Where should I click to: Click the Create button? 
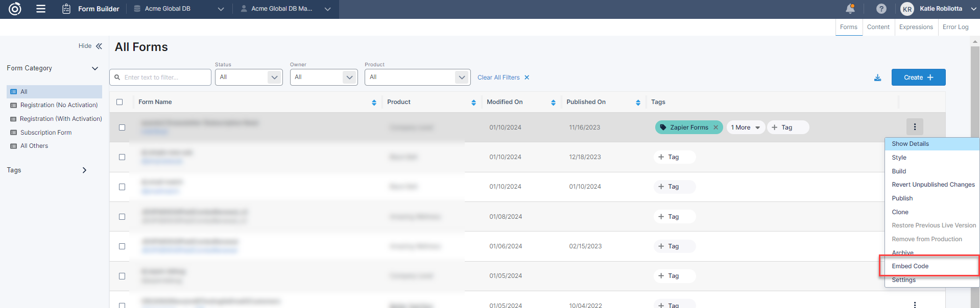(x=918, y=78)
